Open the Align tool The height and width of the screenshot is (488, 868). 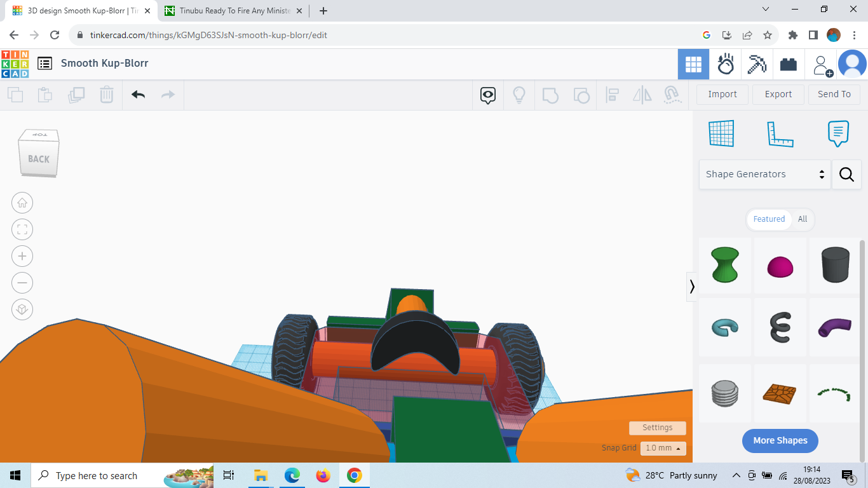[613, 95]
